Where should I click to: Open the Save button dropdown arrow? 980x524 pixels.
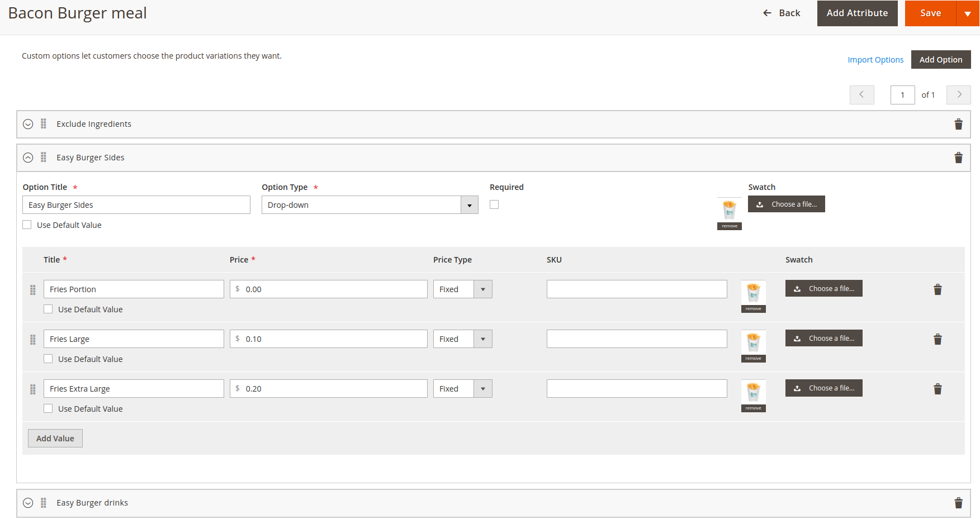(x=968, y=13)
